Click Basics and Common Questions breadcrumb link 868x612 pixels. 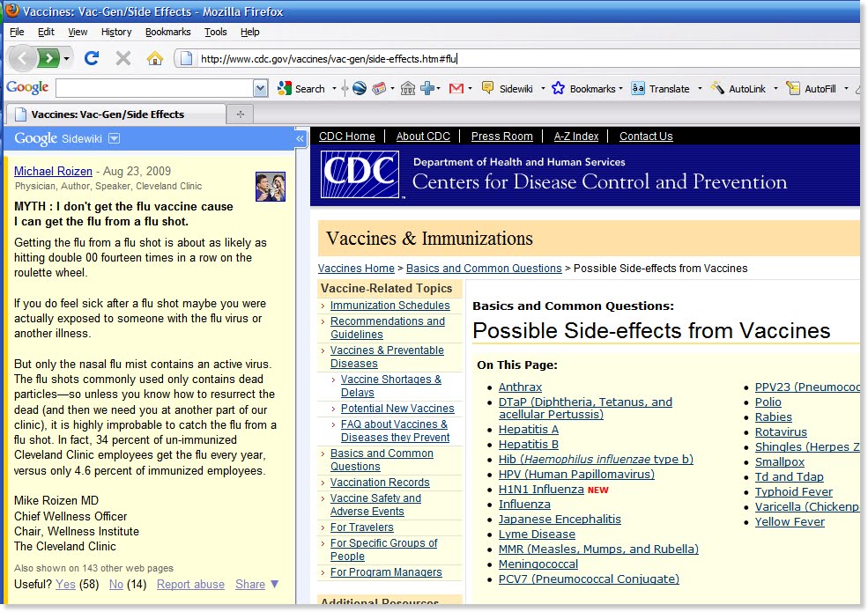tap(484, 269)
